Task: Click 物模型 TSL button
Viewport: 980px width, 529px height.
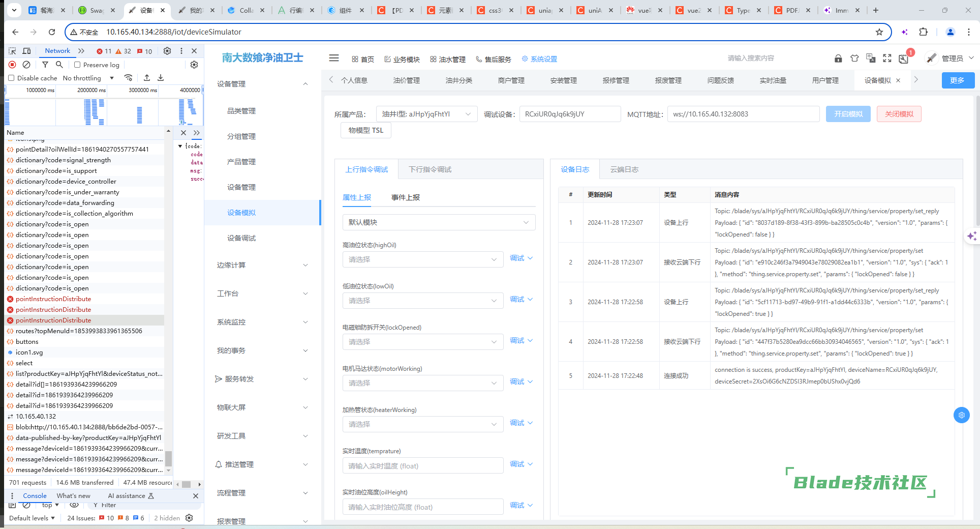Action: 366,130
